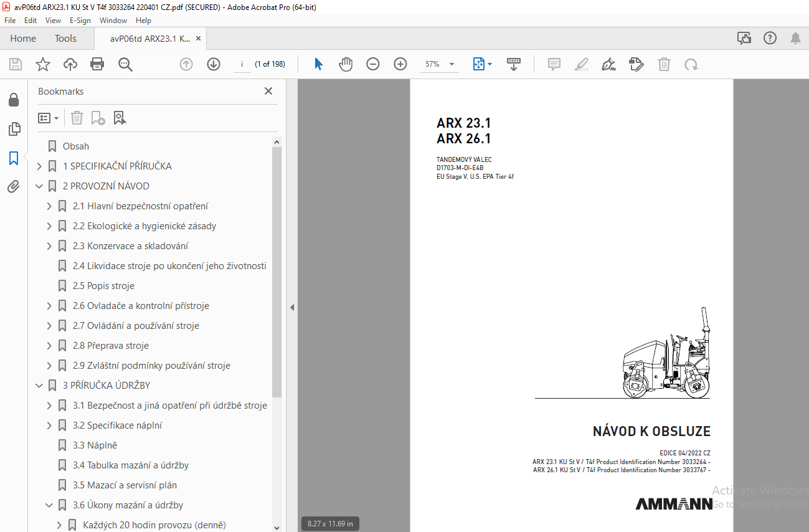Click the Sign document pen icon
809x532 pixels.
[x=608, y=64]
